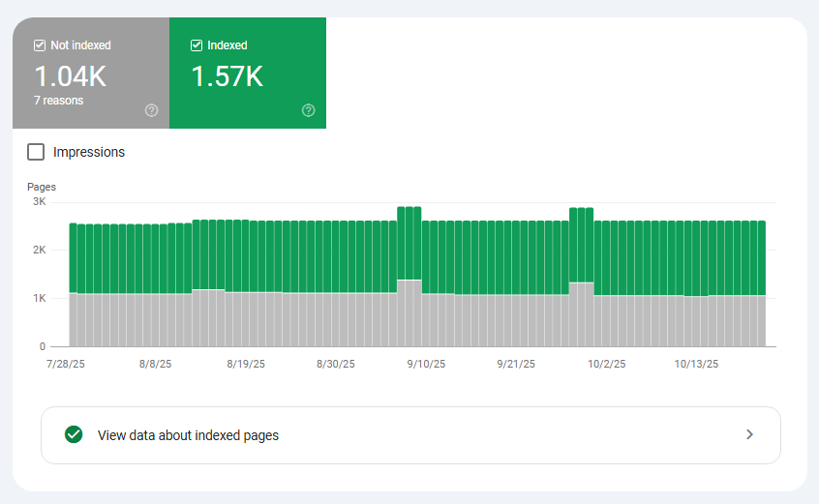The width and height of the screenshot is (819, 504).
Task: Click gray part of last chart bar
Action: pos(761,321)
